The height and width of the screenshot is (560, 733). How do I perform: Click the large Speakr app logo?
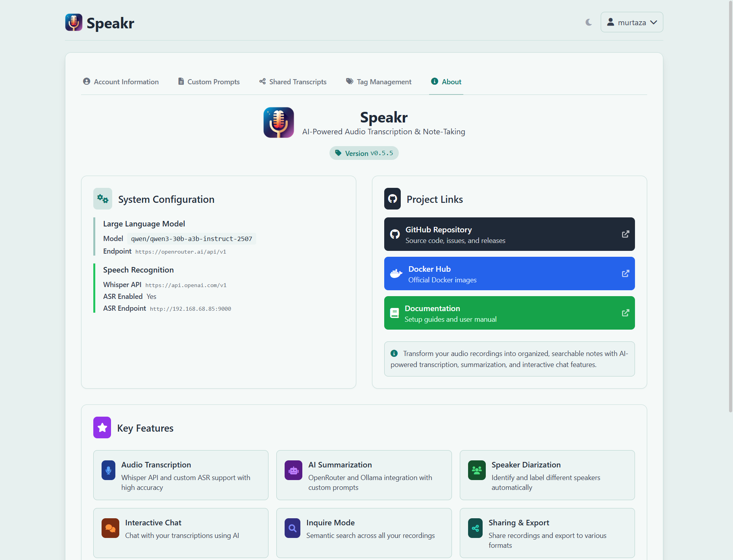click(x=279, y=122)
